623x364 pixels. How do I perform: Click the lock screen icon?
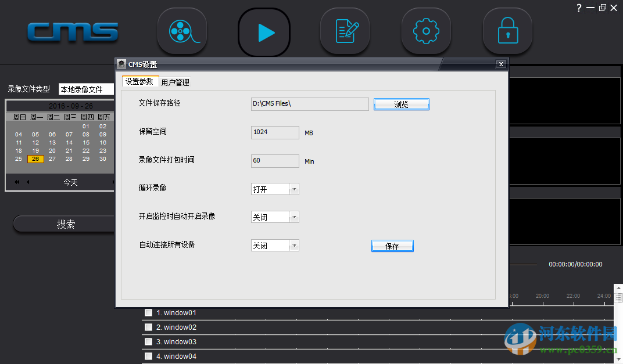click(x=507, y=32)
